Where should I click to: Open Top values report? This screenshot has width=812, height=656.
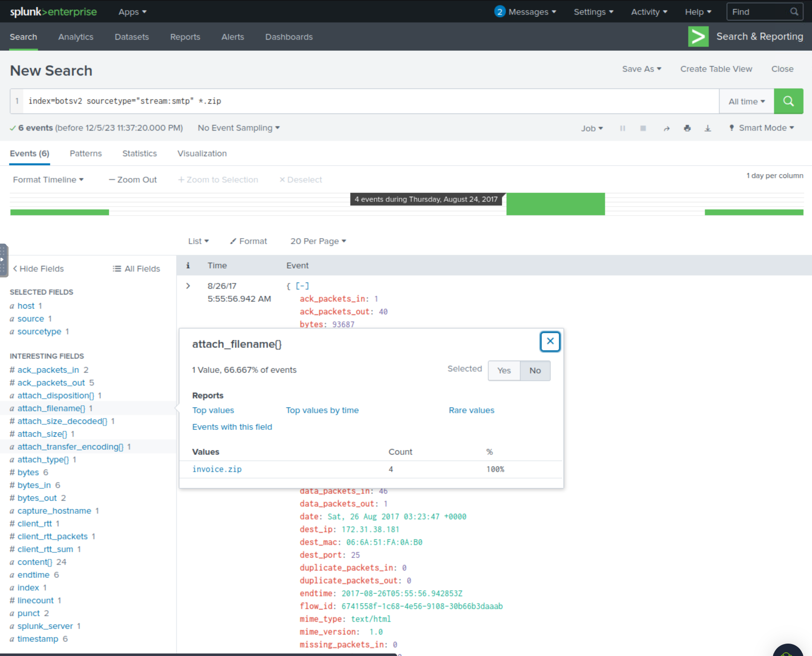pyautogui.click(x=213, y=410)
